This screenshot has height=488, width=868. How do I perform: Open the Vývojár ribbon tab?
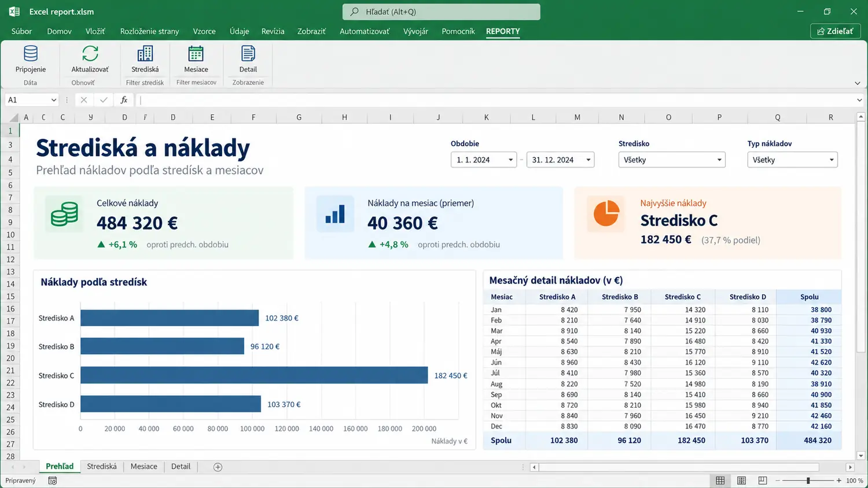point(415,31)
